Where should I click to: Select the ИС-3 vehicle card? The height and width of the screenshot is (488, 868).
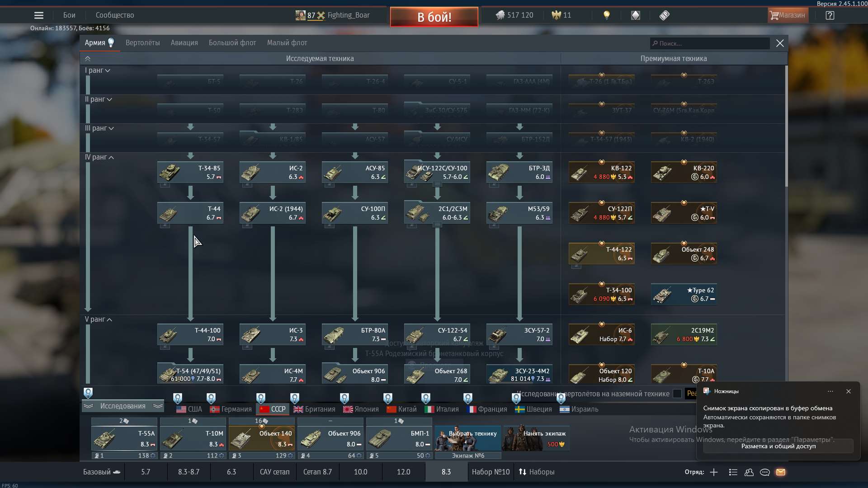[273, 335]
